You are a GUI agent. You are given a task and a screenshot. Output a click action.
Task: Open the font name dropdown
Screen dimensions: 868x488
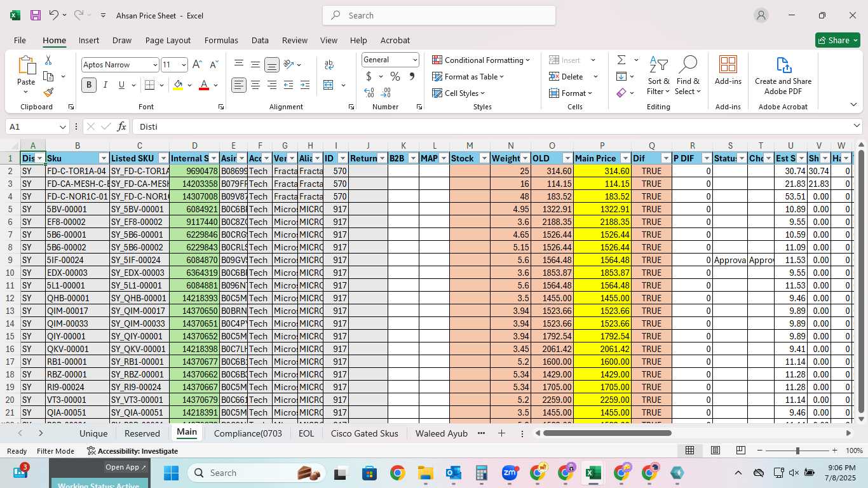154,65
